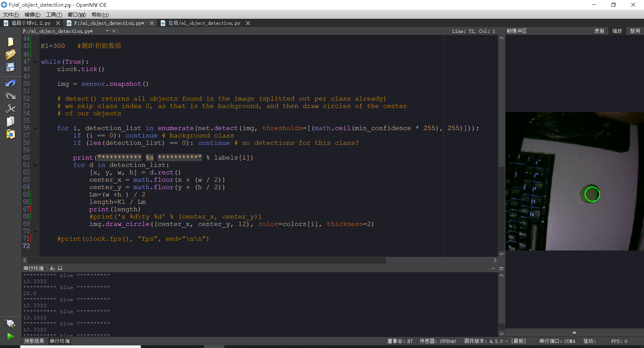
Task: Click the Save file floppy icon
Action: click(x=11, y=67)
